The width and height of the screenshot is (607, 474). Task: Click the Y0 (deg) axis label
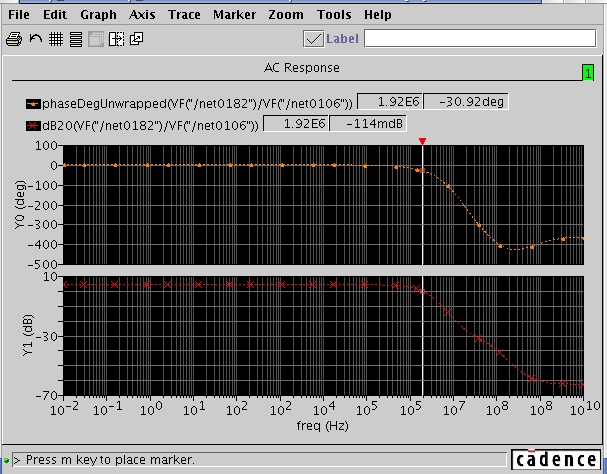tap(20, 205)
